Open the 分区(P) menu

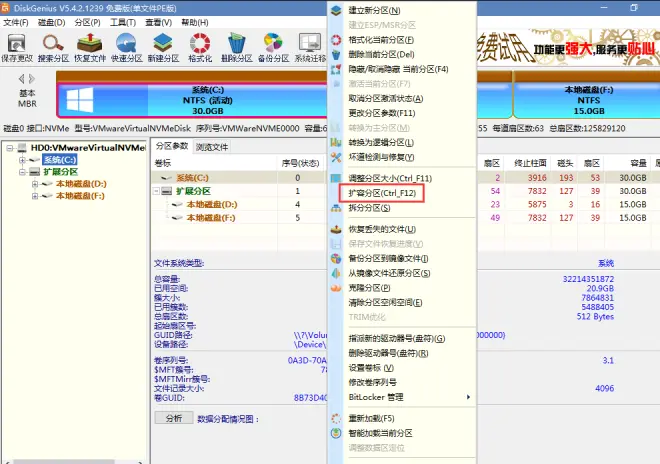click(x=88, y=22)
